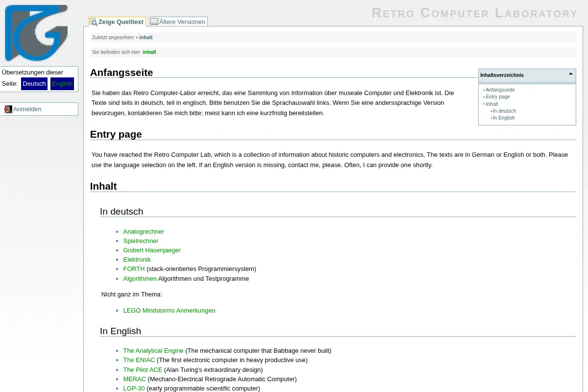
Task: Open the Ältere Versionen tab
Action: point(178,22)
